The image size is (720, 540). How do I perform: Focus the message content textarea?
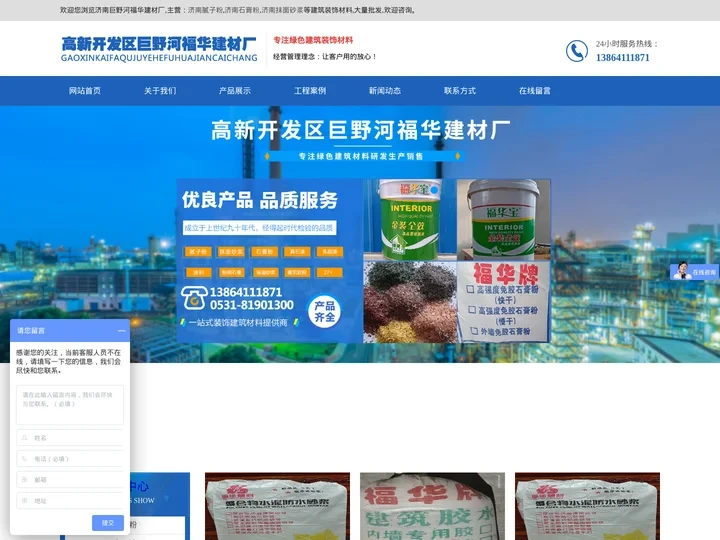(x=70, y=405)
